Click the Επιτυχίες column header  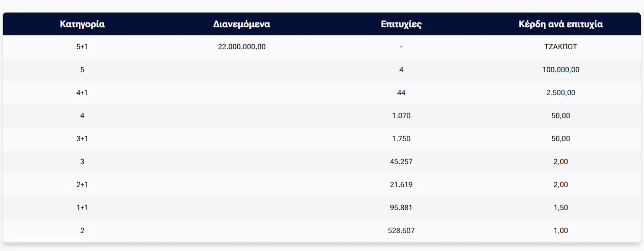tap(401, 24)
